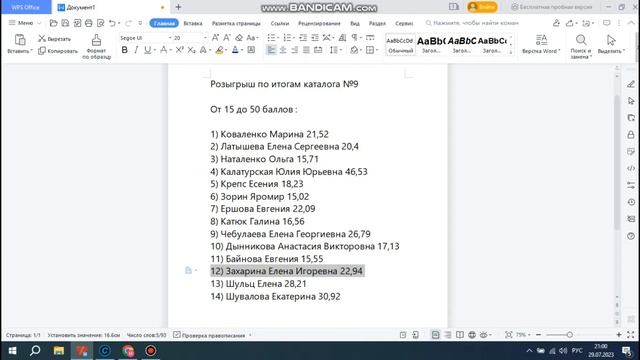Viewport: 640px width, 360px height.
Task: Open the Меню dropdown
Action: pos(24,23)
